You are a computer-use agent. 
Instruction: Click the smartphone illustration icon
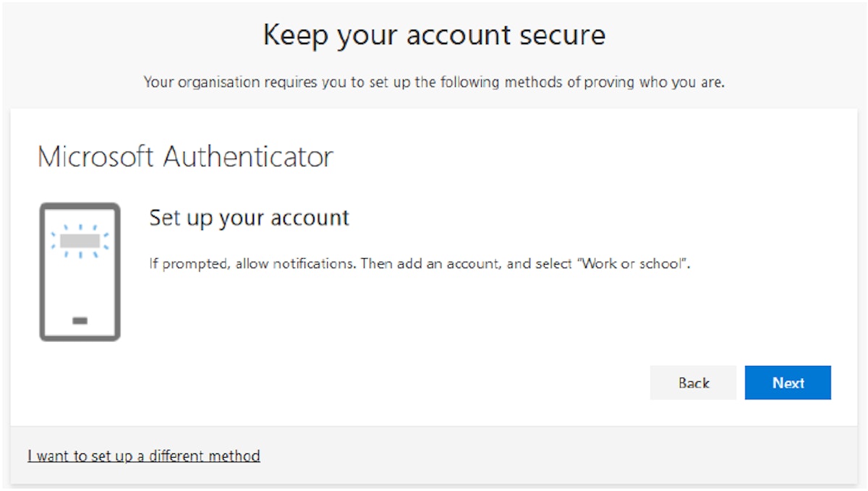click(80, 271)
